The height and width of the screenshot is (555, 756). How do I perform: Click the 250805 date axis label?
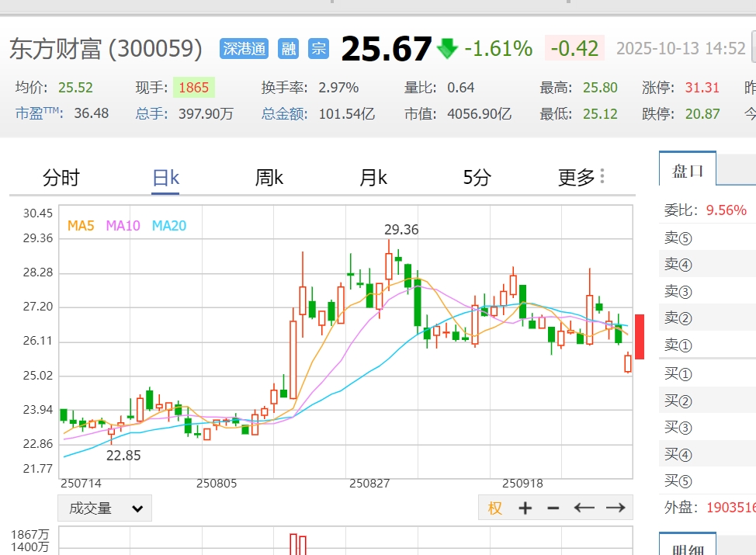(x=217, y=483)
